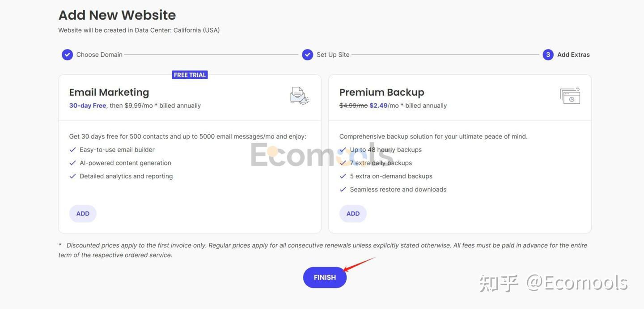Add the Email Marketing extra
Image resolution: width=644 pixels, height=309 pixels.
click(83, 214)
